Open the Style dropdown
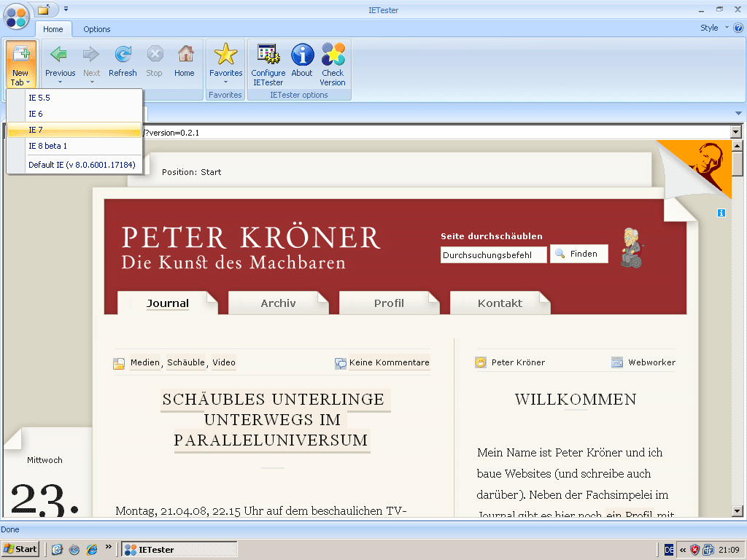 click(x=714, y=28)
